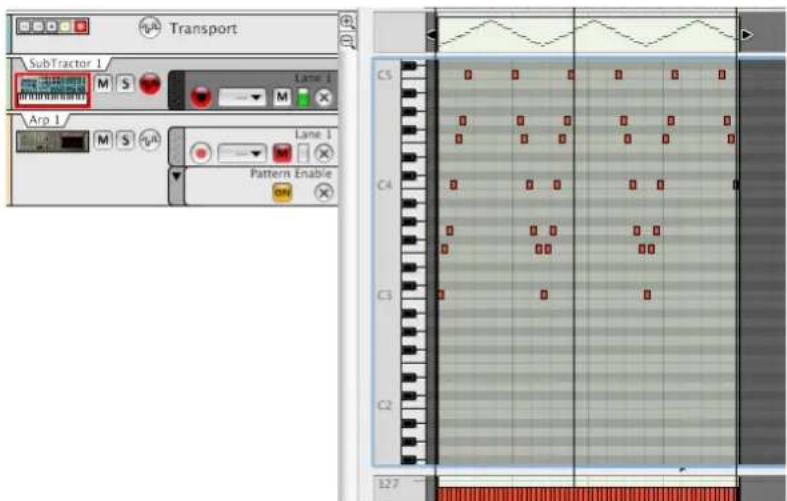Collapse the Pattern Enable lane arrow
787x501 pixels.
point(177,176)
